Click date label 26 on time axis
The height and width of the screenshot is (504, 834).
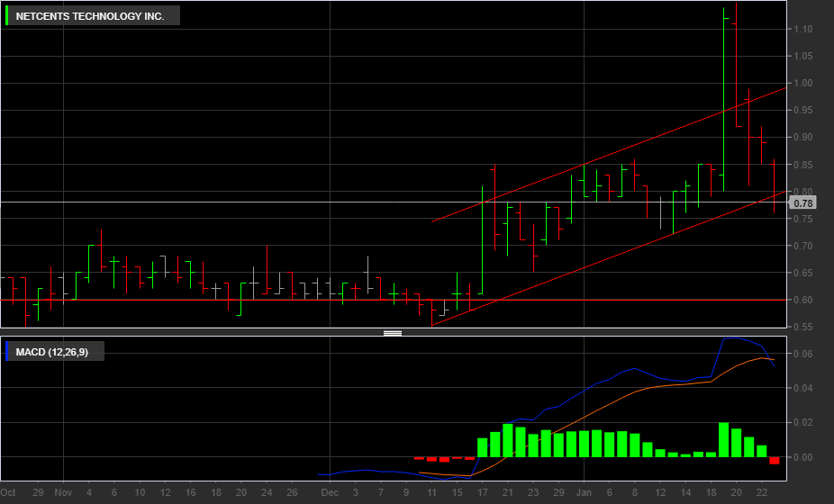[x=292, y=493]
